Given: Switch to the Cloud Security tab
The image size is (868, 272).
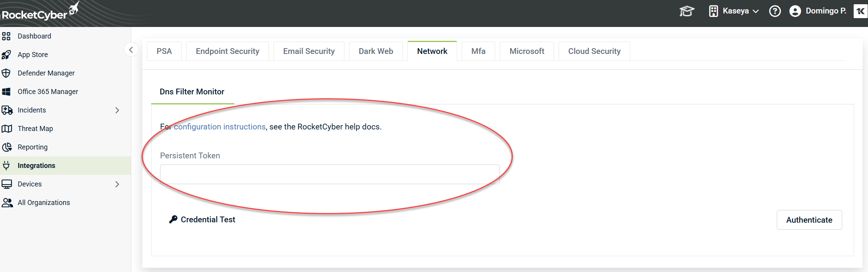Looking at the screenshot, I should 594,51.
